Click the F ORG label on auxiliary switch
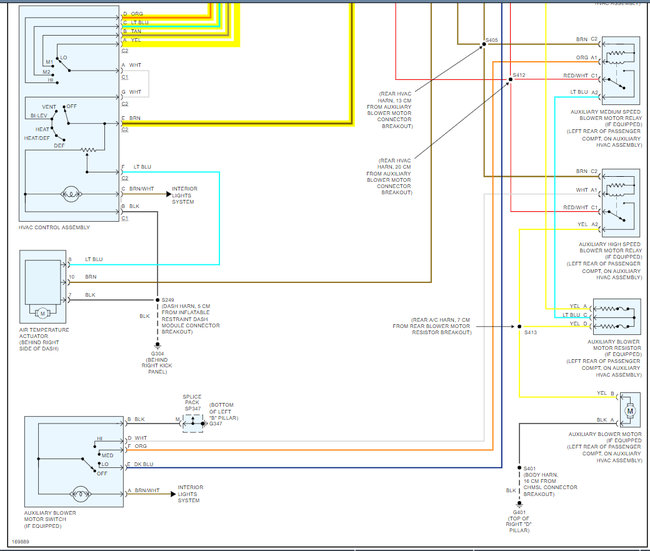650x551 pixels. click(x=137, y=446)
